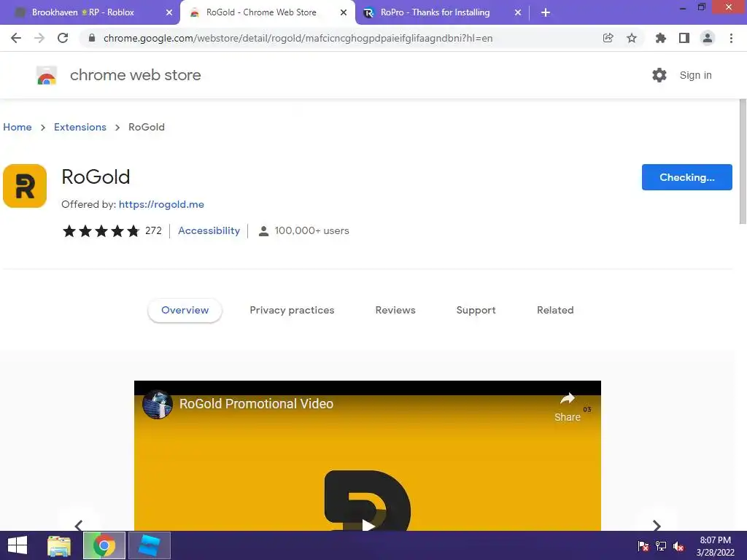Viewport: 747px width, 560px height.
Task: Open a new browser tab
Action: (x=546, y=13)
